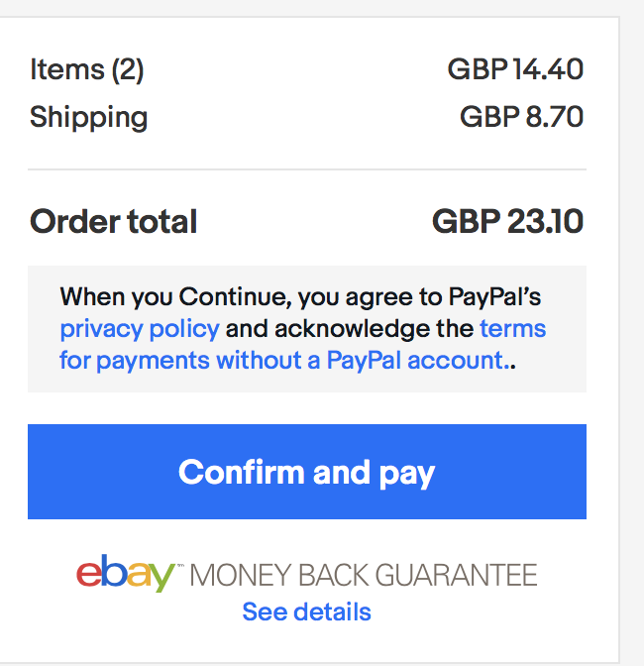
Task: Select the GBP 14.40 items amount
Action: point(515,69)
